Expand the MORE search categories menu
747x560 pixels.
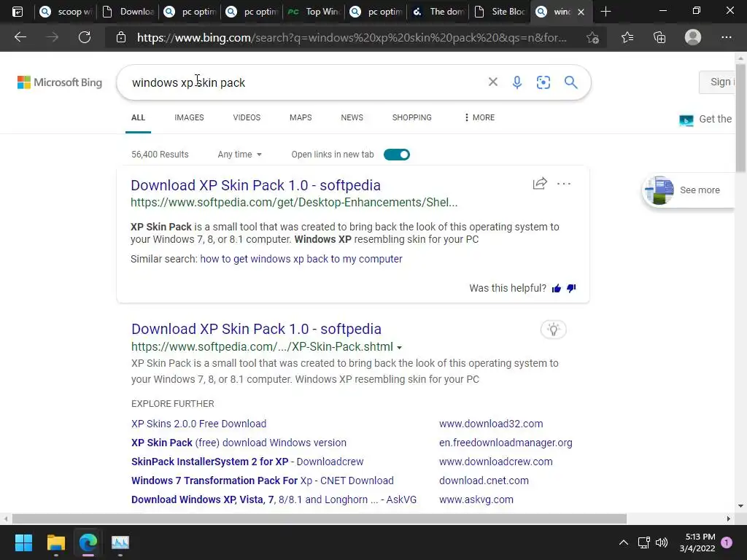(479, 117)
